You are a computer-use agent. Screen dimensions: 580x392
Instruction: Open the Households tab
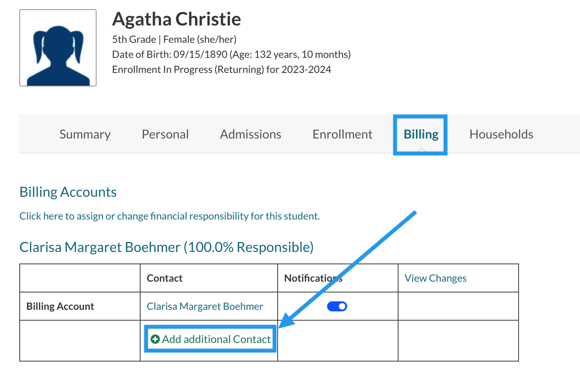tap(501, 134)
